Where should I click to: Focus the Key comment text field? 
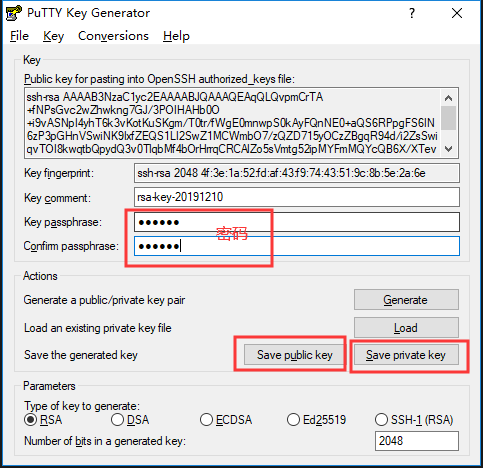297,197
